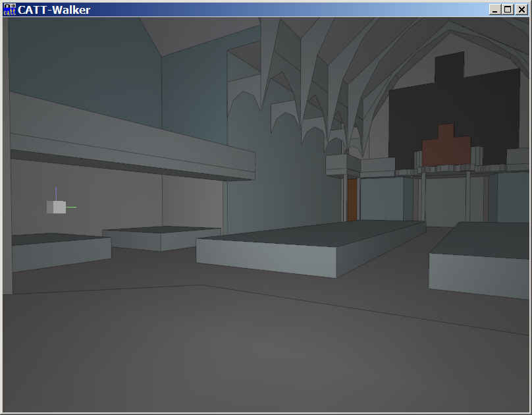Click the brown door under the gallery
The width and height of the screenshot is (532, 415).
click(352, 199)
